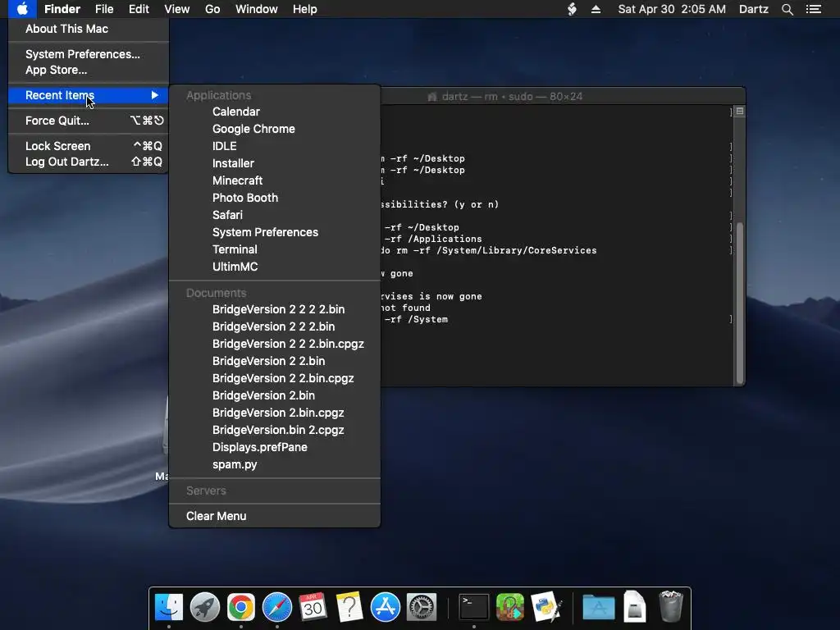Open the Notification Center list icon
Screen dimensions: 840x630
coord(813,9)
